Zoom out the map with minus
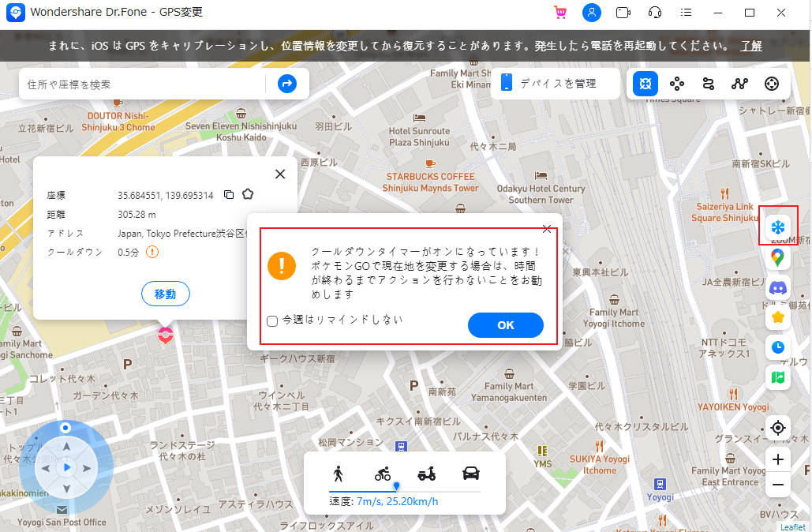 778,485
